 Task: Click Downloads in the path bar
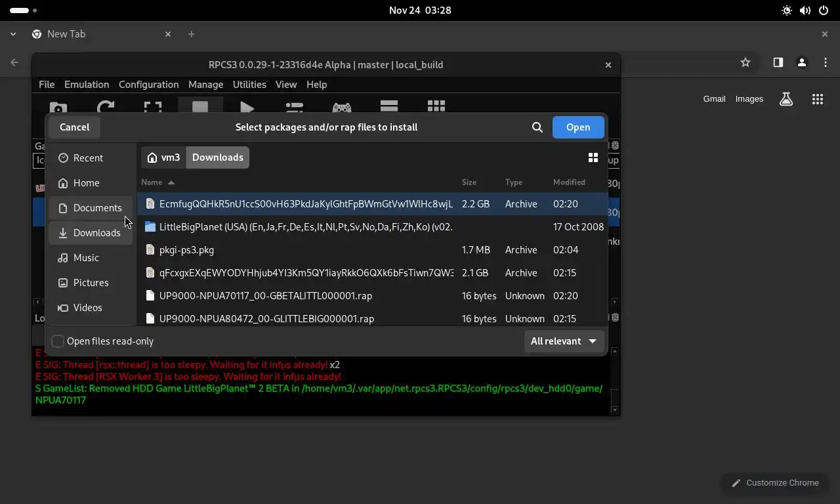(x=218, y=157)
